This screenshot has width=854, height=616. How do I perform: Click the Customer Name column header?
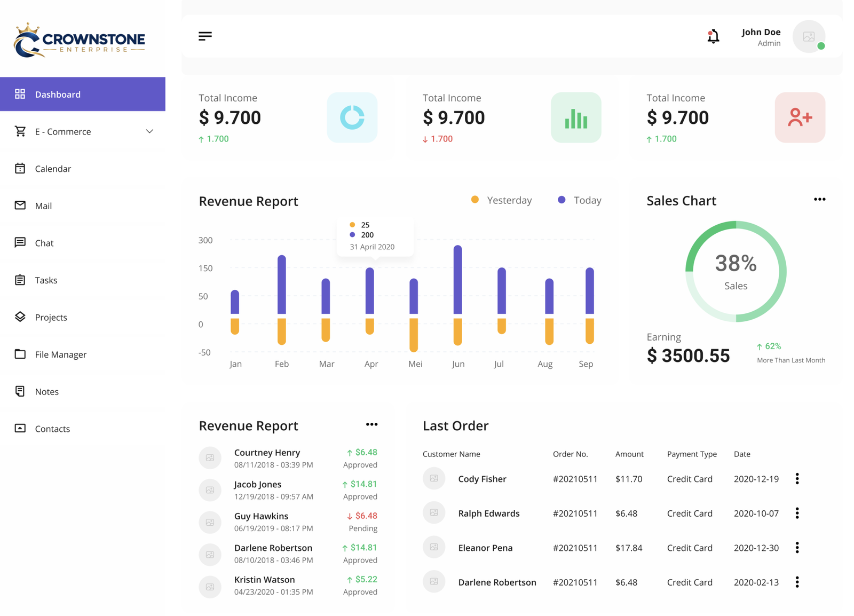(452, 454)
